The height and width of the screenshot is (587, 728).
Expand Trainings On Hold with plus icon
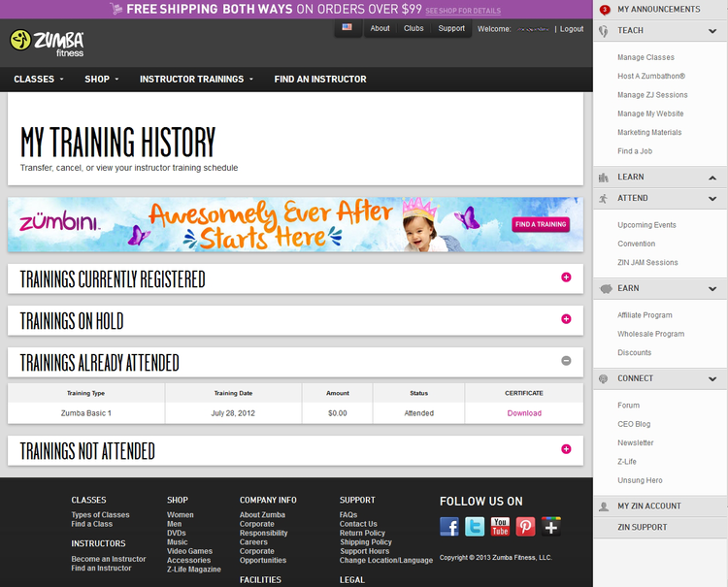coord(566,319)
